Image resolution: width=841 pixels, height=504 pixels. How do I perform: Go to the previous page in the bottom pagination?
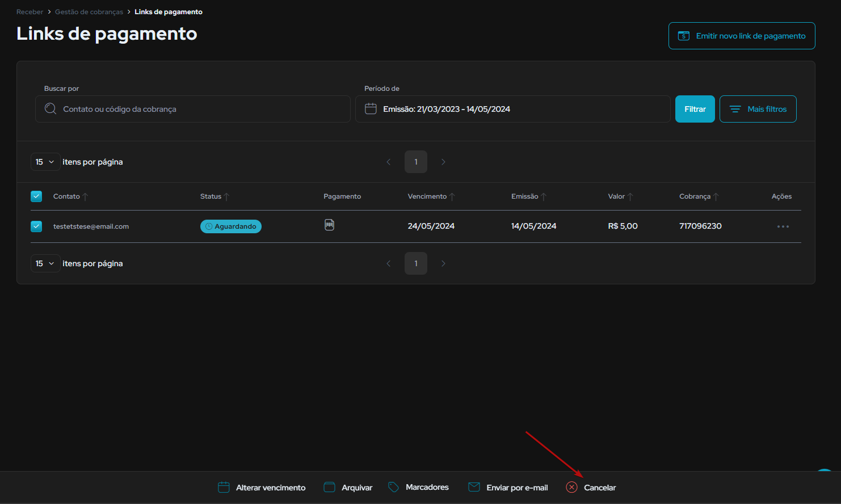pyautogui.click(x=389, y=263)
